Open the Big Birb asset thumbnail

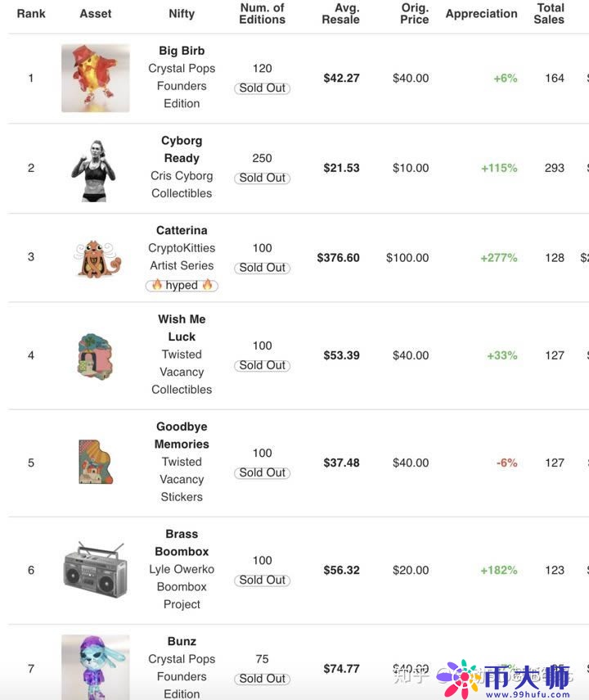[x=95, y=78]
